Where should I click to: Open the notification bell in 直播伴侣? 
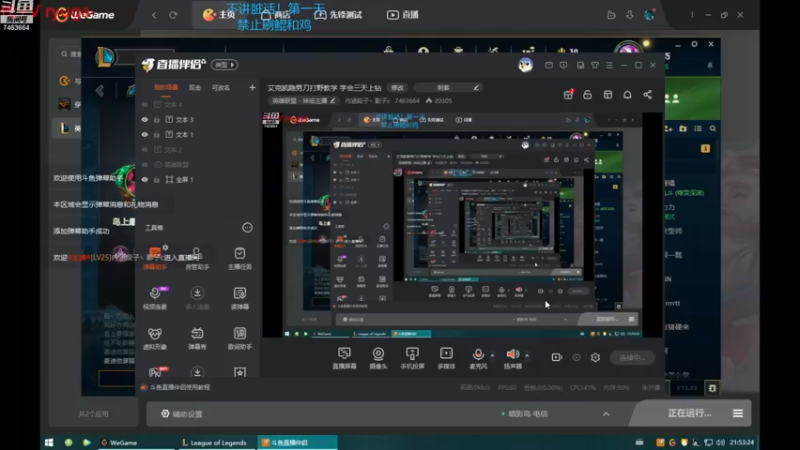coord(628,94)
